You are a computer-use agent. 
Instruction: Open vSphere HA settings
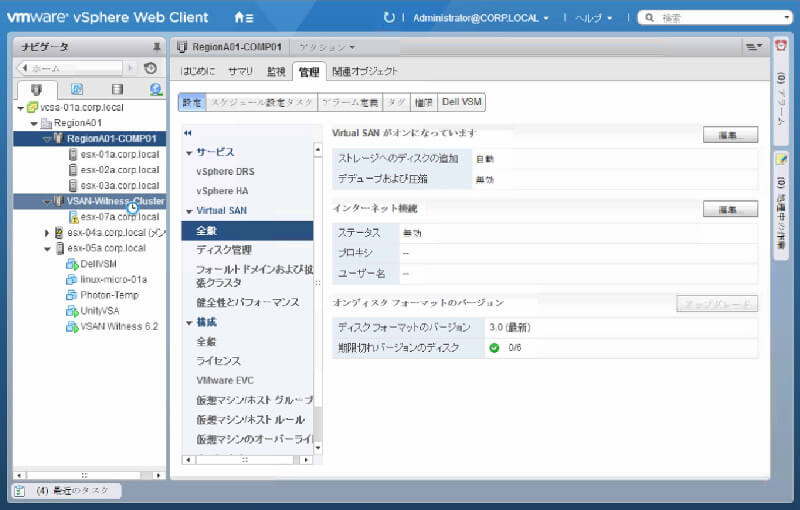click(222, 191)
